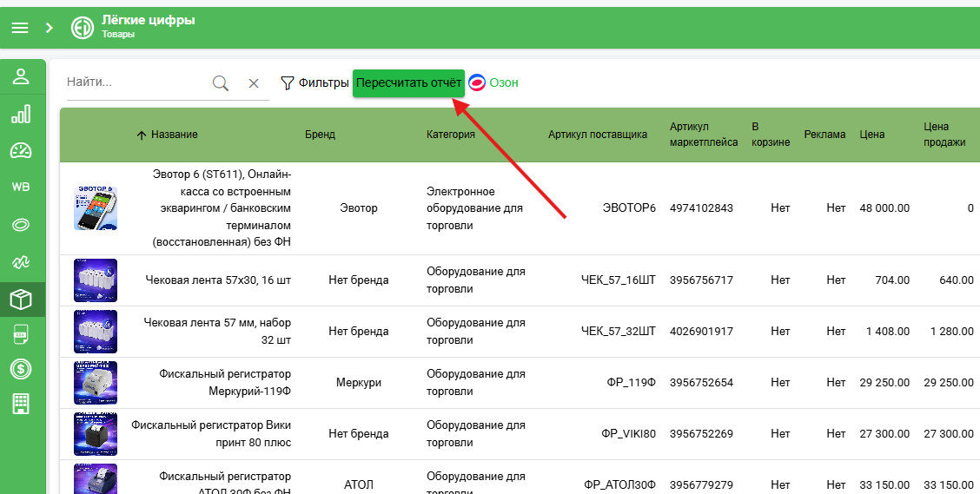Click the 'Пересчитать отчёт' button
The width and height of the screenshot is (980, 494).
(408, 83)
